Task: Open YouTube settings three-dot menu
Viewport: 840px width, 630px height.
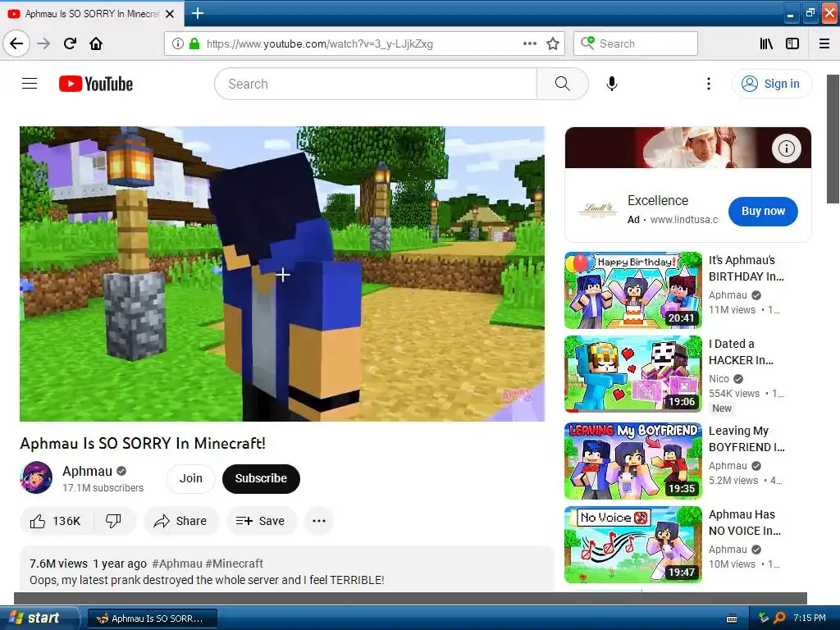Action: (708, 84)
